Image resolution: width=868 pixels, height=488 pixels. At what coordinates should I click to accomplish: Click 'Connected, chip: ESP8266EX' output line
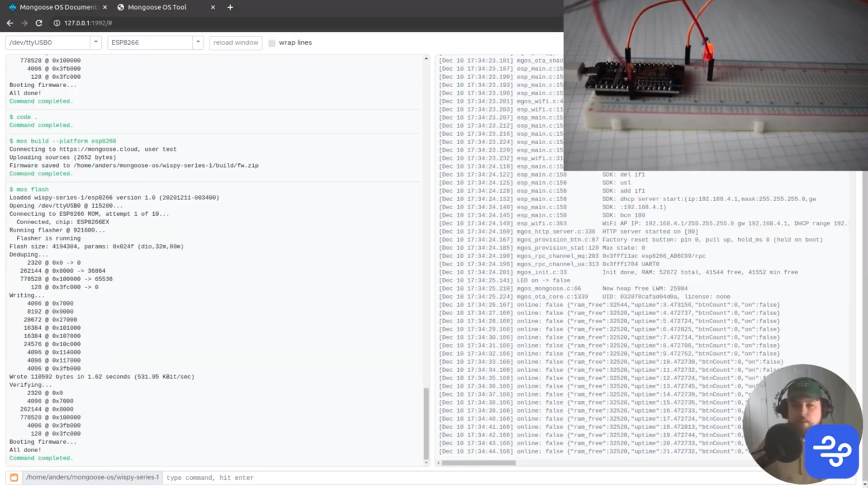pos(63,222)
